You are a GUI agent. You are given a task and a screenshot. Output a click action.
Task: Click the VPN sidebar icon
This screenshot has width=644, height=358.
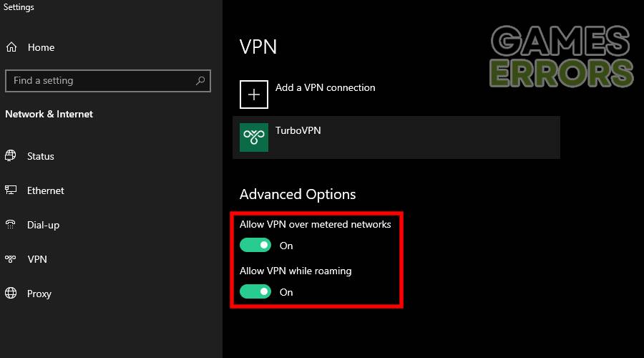pyautogui.click(x=11, y=259)
